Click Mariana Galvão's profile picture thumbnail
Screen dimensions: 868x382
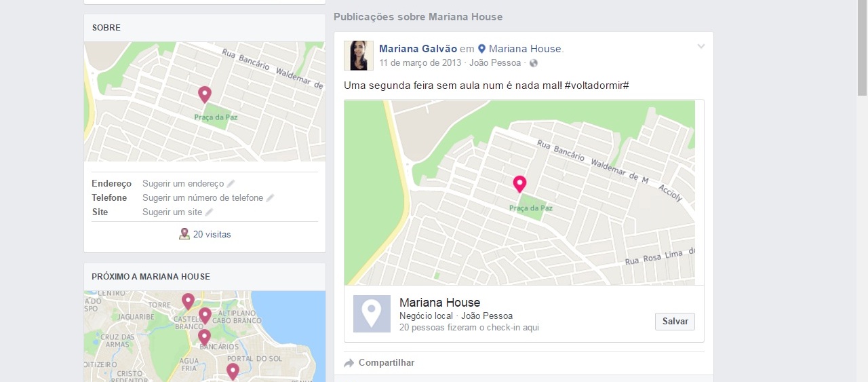[x=359, y=56]
